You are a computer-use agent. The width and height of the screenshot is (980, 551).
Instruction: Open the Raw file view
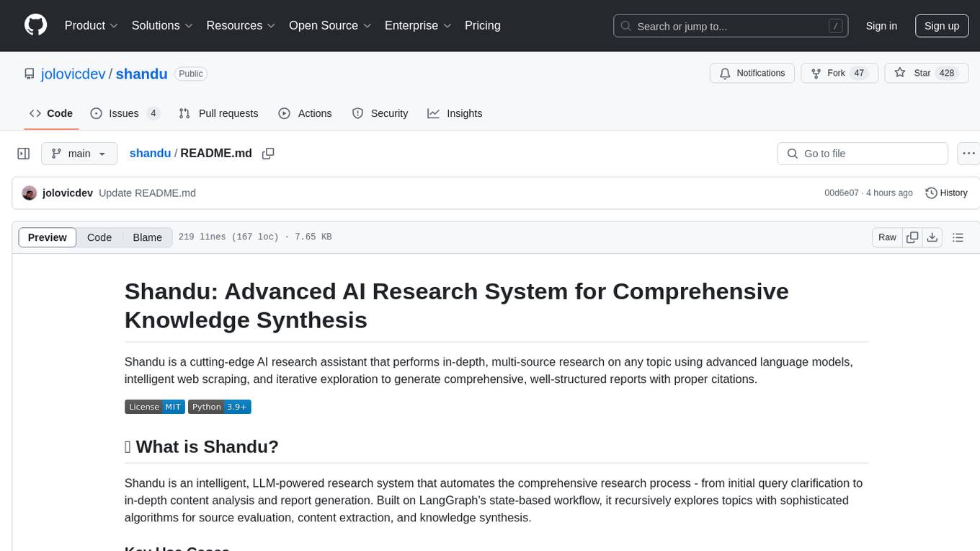[887, 237]
